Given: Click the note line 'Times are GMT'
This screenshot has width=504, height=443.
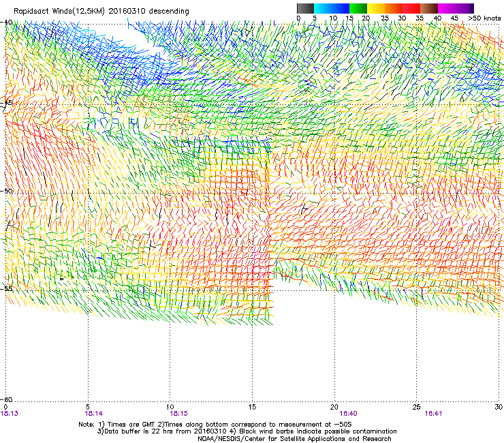Looking at the screenshot, I should click(131, 425).
